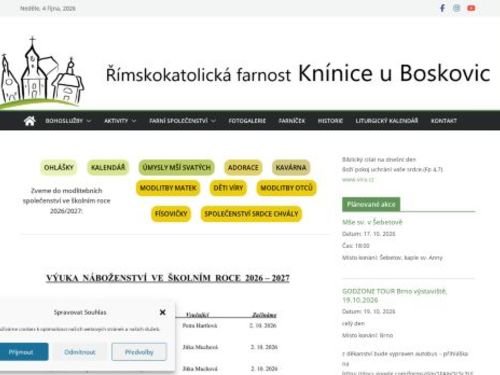Screen dimensions: 500x375
Task: Open the parish YouTube channel icon
Action: tap(471, 8)
